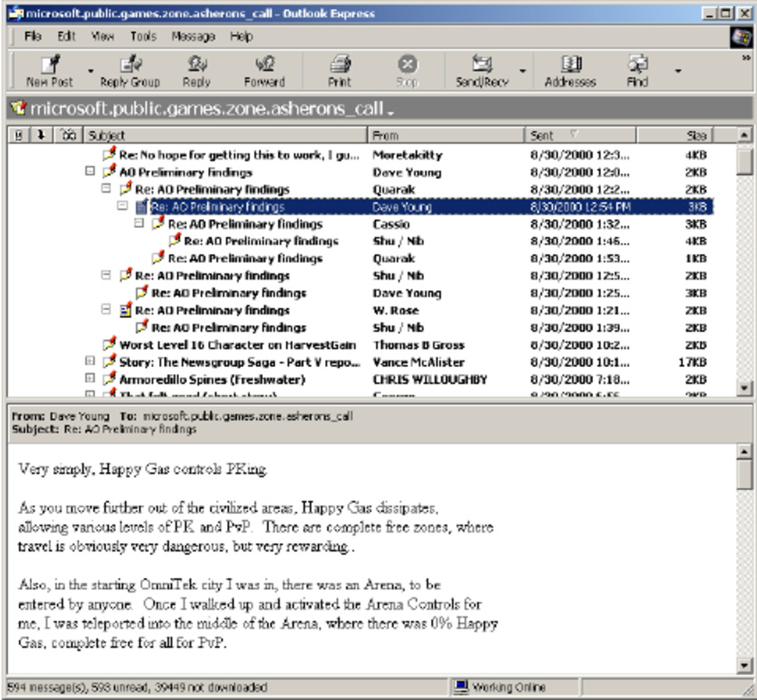
Task: Collapse the AO Preliminary findings root thread
Action: click(x=90, y=171)
